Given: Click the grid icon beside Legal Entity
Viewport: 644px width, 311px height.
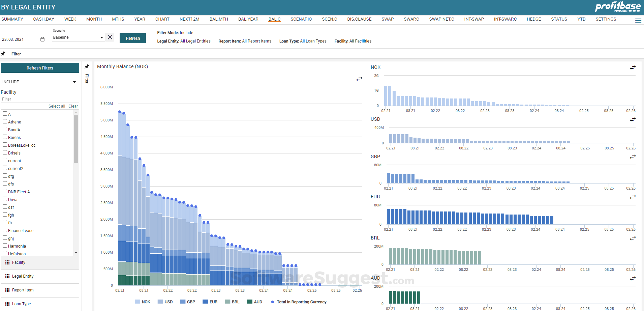Looking at the screenshot, I should click(7, 276).
